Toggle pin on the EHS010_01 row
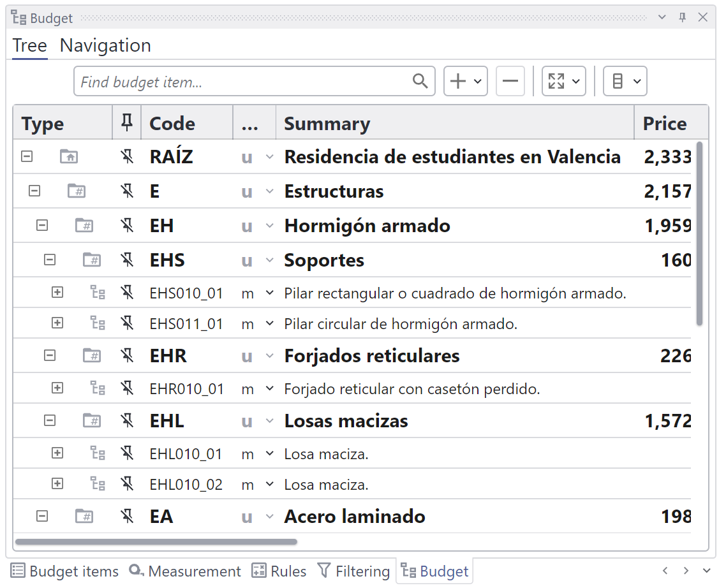Image resolution: width=719 pixels, height=588 pixels. tap(126, 292)
